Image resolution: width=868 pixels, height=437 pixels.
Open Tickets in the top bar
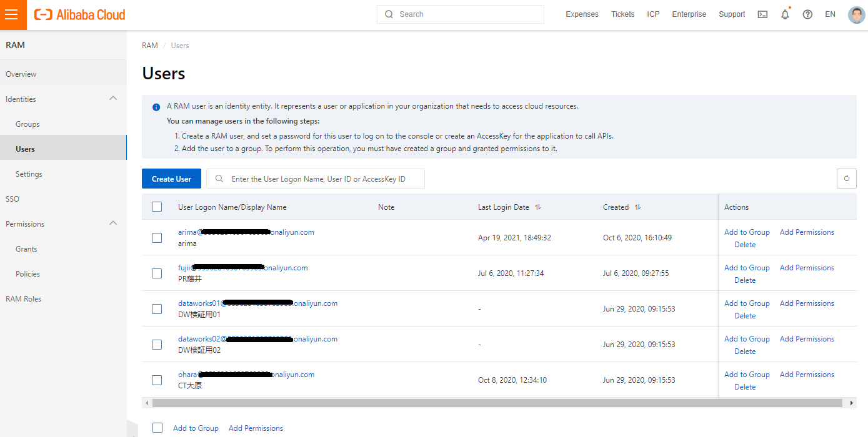pyautogui.click(x=622, y=14)
